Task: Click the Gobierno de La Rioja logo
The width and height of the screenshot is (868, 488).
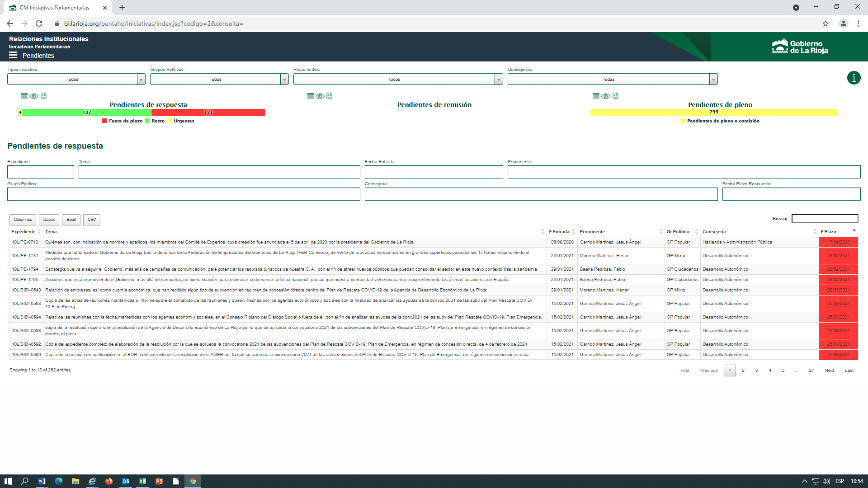Action: 800,47
